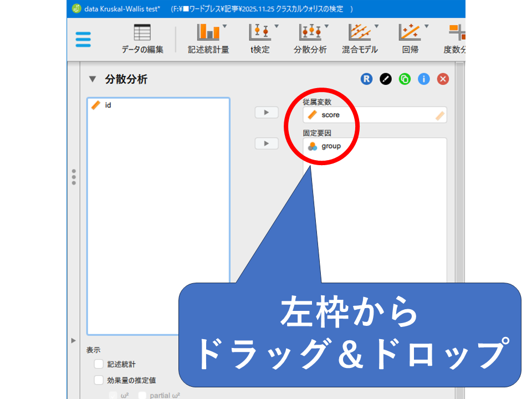Select the group variable in 固定要因
532x399 pixels.
pyautogui.click(x=331, y=146)
